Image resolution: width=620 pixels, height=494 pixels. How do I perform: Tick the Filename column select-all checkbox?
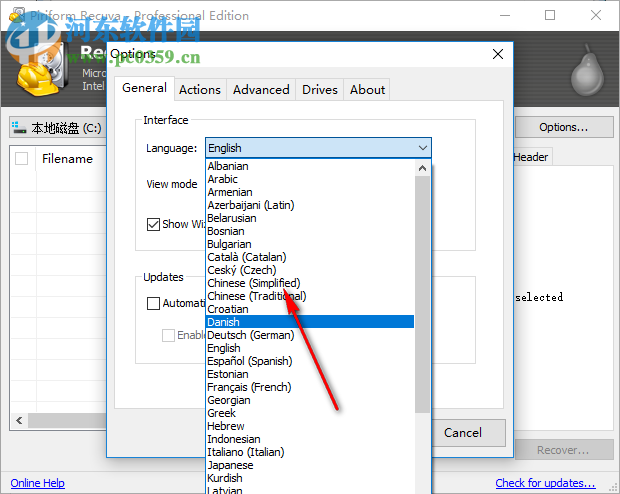[x=21, y=159]
